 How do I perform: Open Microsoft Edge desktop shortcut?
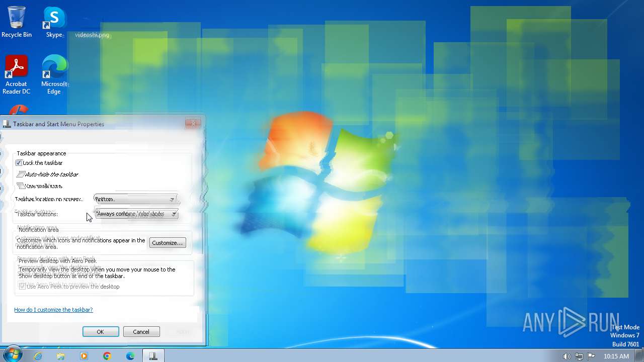click(x=54, y=75)
